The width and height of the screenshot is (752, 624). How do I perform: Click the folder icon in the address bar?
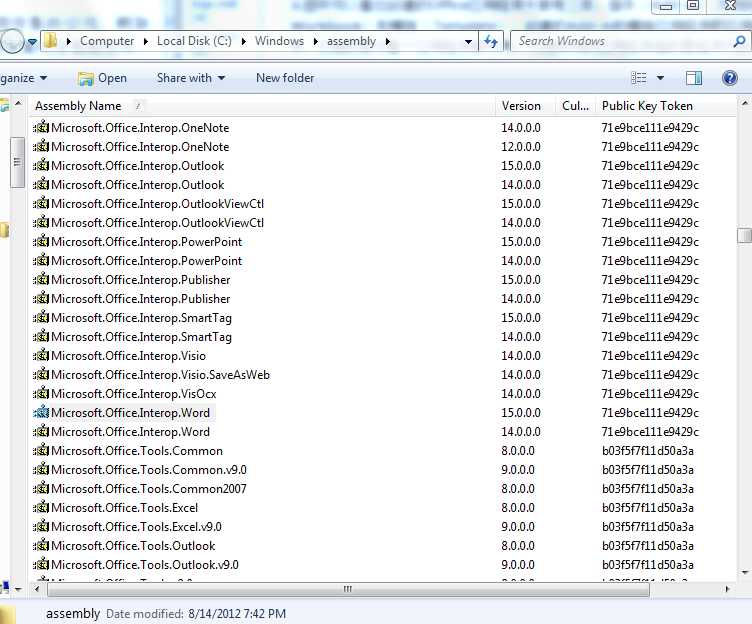50,41
